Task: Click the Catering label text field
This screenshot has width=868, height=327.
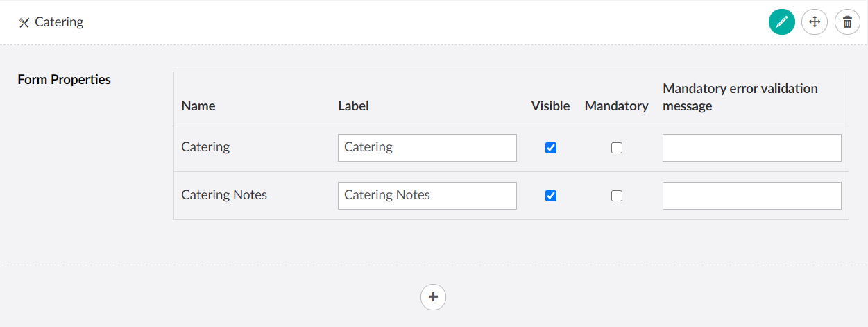Action: 427,148
